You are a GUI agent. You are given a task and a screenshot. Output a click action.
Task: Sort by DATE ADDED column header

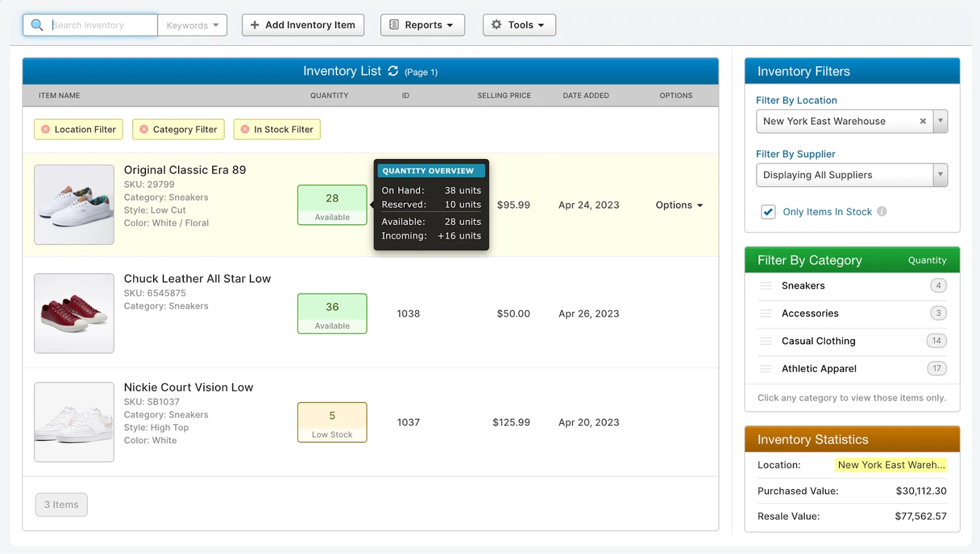pyautogui.click(x=586, y=95)
